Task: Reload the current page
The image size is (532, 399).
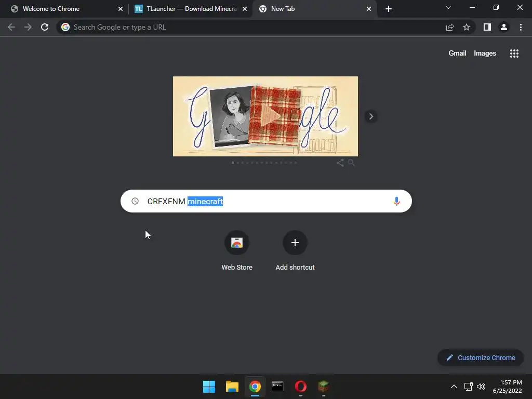Action: 45,27
